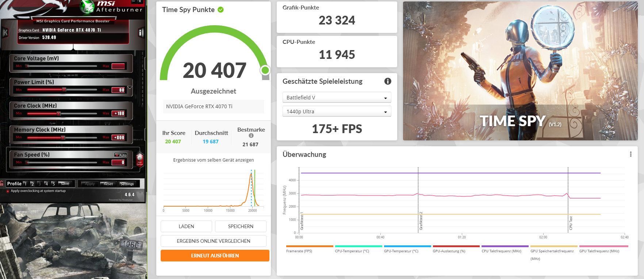Toggle the Afterburner profile lock icon
The height and width of the screenshot is (279, 644).
click(2, 184)
